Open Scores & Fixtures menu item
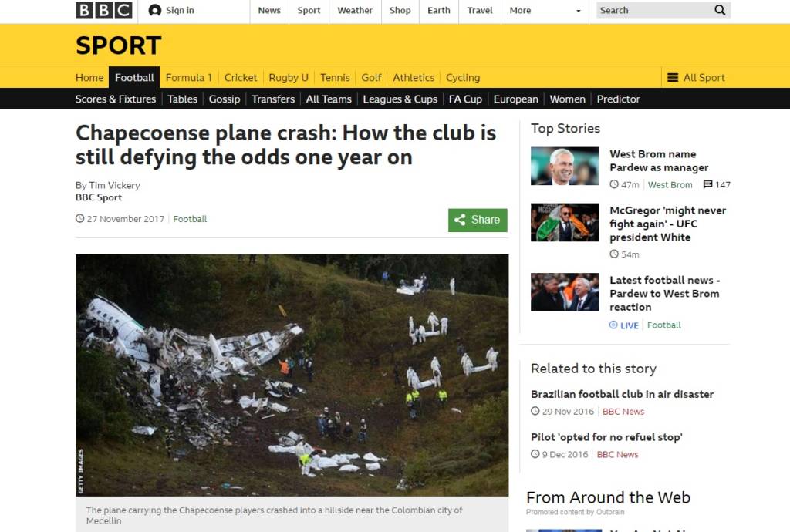 (x=116, y=99)
